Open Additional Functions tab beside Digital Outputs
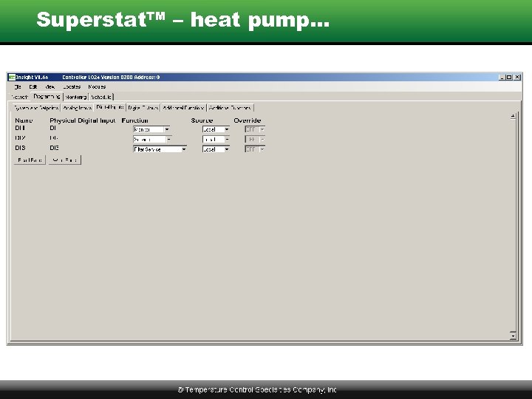Viewport: 532px width, 399px height. [x=183, y=108]
